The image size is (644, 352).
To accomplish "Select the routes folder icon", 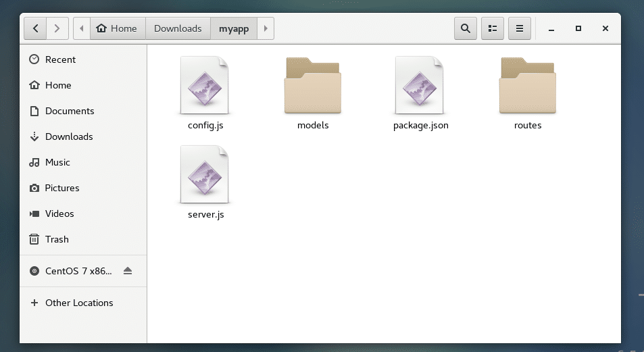I will [x=528, y=85].
